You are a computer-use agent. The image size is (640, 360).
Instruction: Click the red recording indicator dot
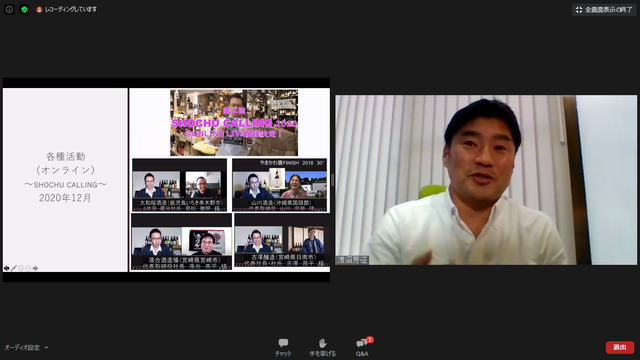[x=39, y=9]
